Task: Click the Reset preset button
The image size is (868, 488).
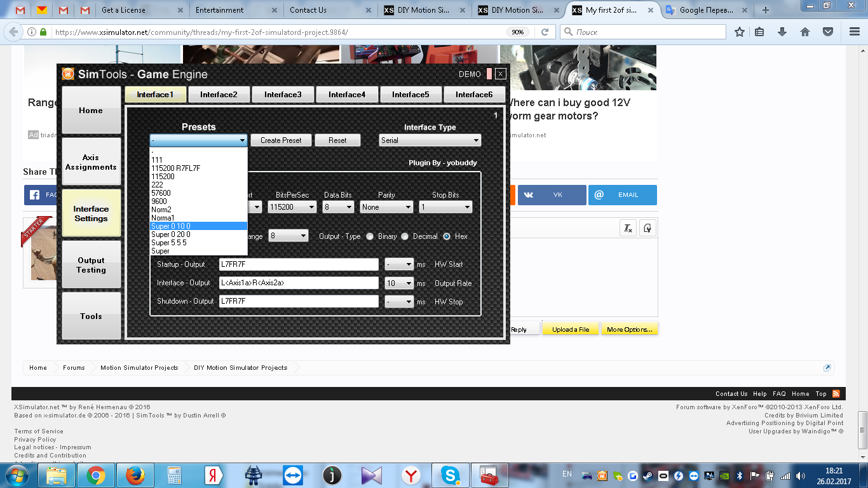Action: tap(337, 140)
